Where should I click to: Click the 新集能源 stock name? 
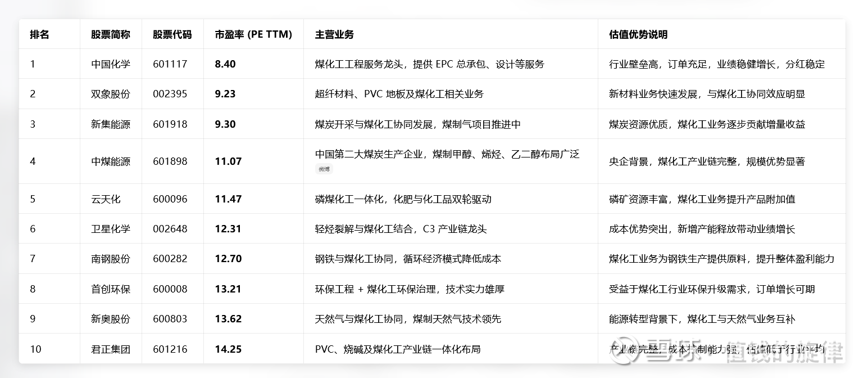point(111,124)
